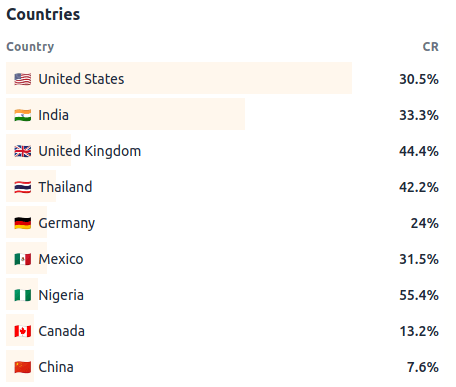This screenshot has width=456, height=387.
Task: Select the United States country row
Action: click(x=222, y=78)
